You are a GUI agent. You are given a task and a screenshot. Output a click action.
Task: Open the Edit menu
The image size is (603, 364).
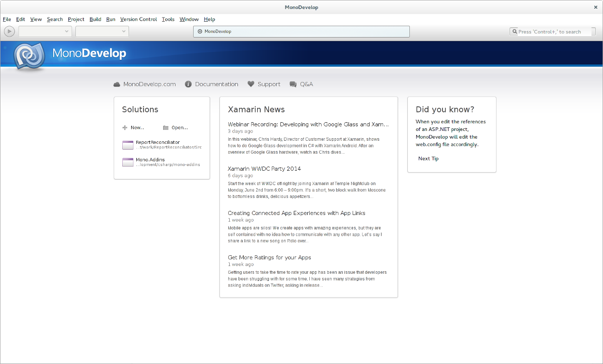coord(20,19)
